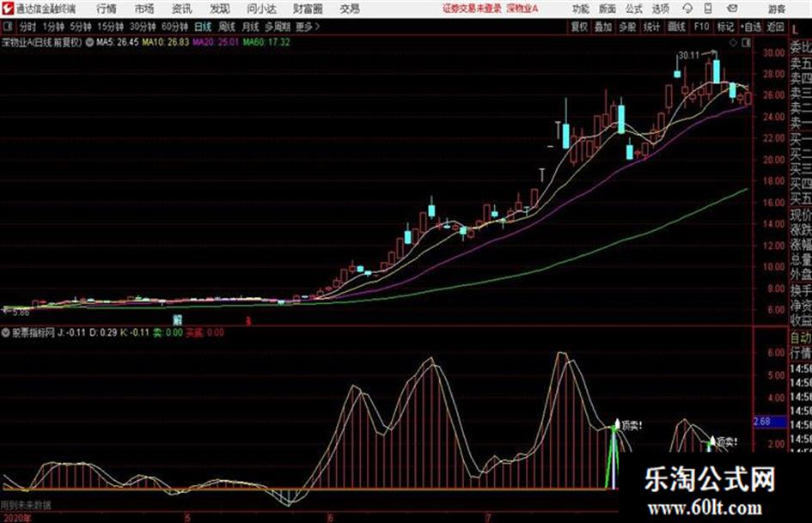
Task: Click the L tab on right panel
Action: [x=795, y=30]
